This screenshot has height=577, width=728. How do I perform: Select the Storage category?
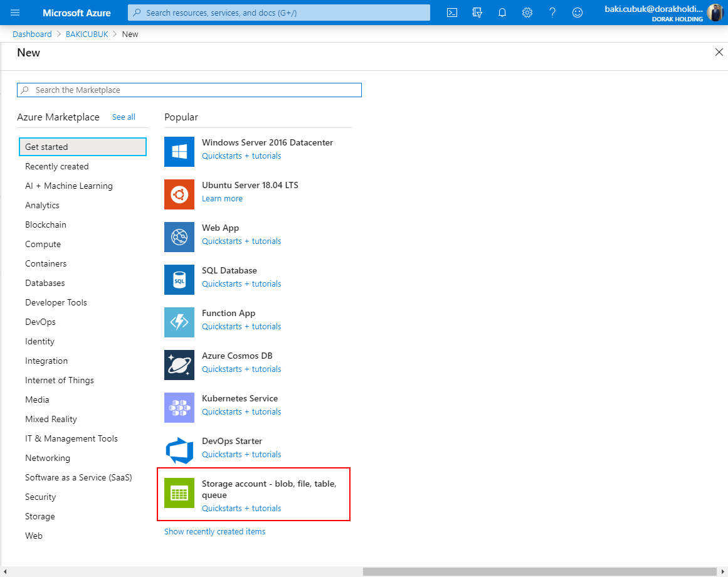pos(40,517)
